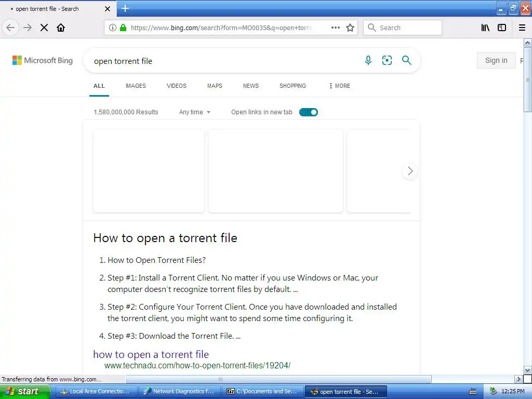Show site information via the info icon
The width and height of the screenshot is (532, 399).
[113, 28]
